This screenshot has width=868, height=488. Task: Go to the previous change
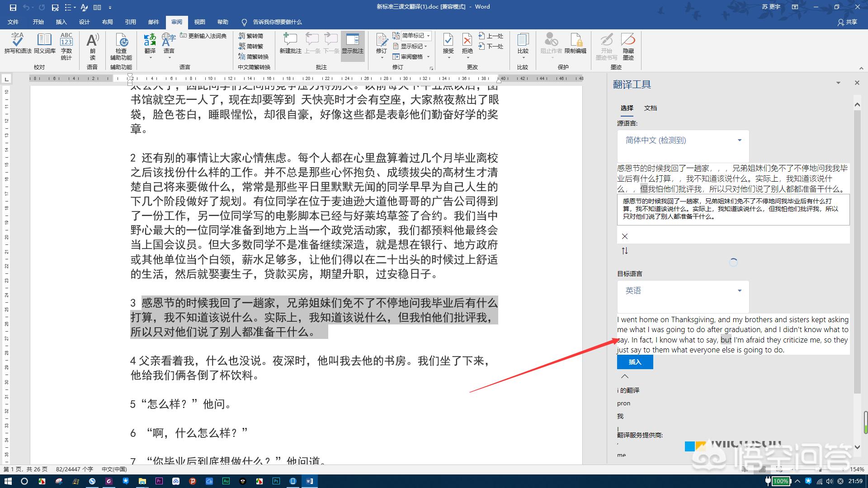[x=491, y=36]
